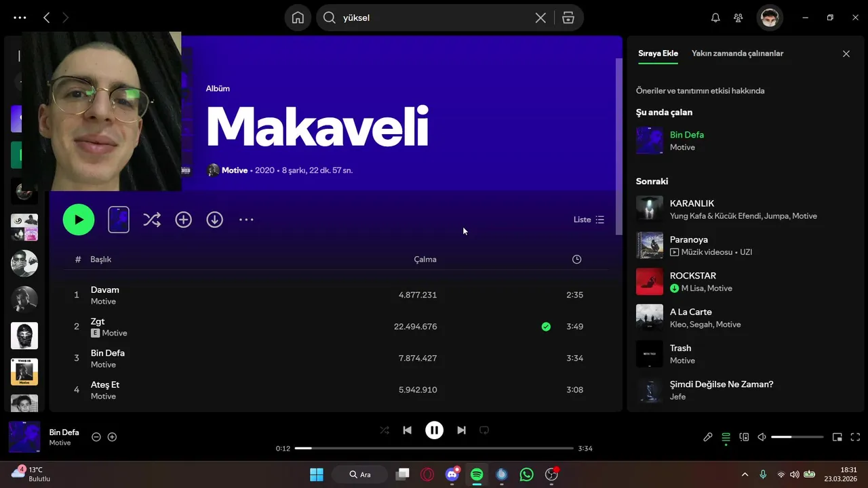Viewport: 868px width, 488px height.
Task: Open the Liste view options dropdown
Action: [589, 220]
